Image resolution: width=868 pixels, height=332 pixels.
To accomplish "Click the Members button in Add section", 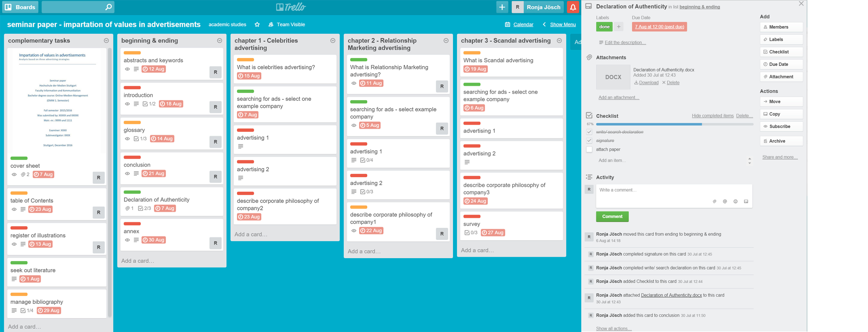I will [781, 27].
